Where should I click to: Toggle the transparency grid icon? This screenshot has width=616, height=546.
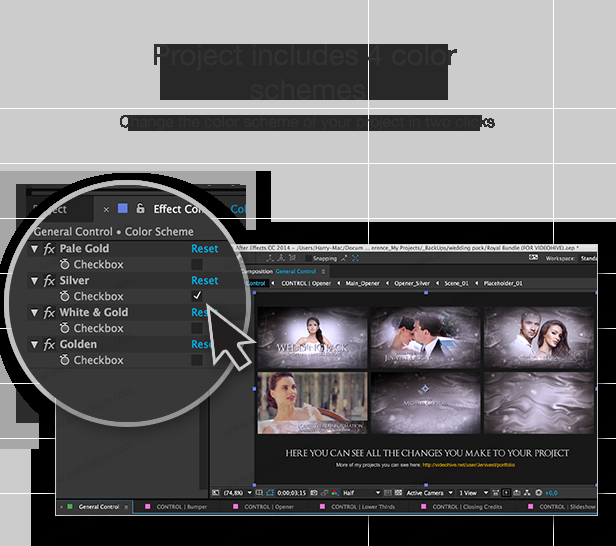(x=398, y=493)
